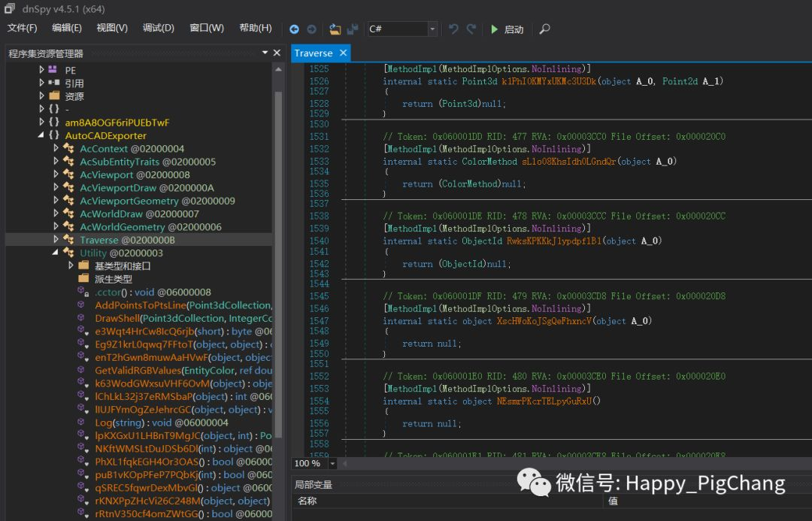This screenshot has height=521, width=812.
Task: Close the assembly explorer panel
Action: coord(277,53)
